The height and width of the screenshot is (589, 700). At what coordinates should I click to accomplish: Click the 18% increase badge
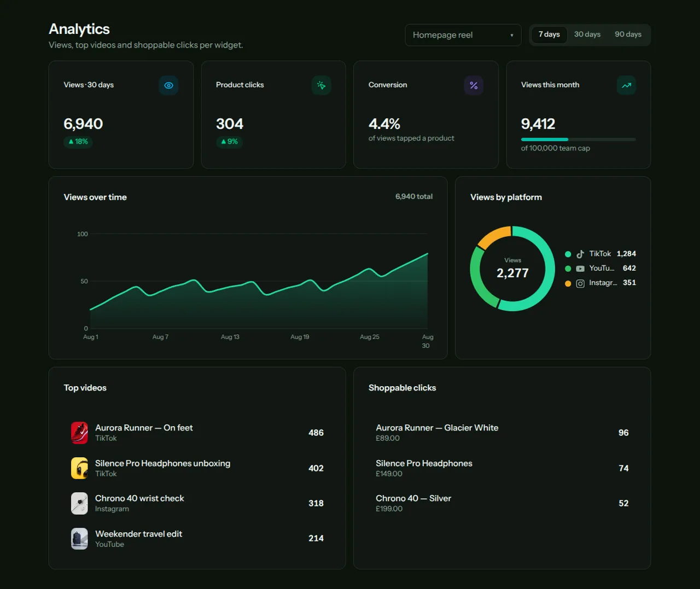click(78, 142)
